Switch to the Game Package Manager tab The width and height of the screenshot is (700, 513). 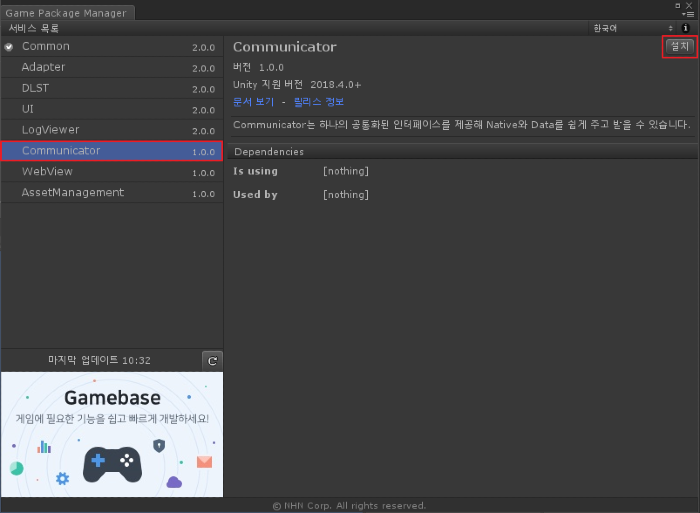point(66,13)
